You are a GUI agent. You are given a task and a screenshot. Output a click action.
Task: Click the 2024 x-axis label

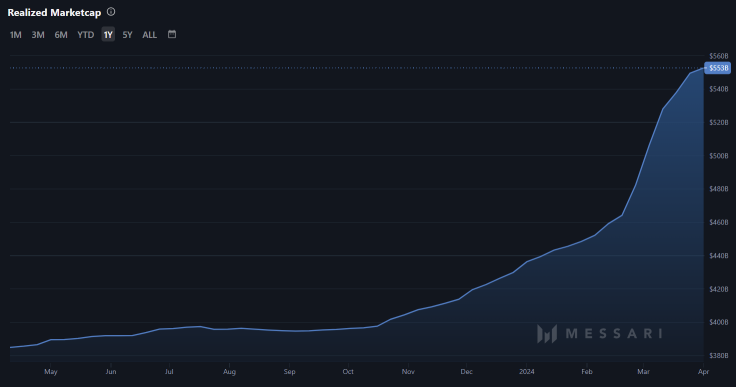click(x=527, y=372)
